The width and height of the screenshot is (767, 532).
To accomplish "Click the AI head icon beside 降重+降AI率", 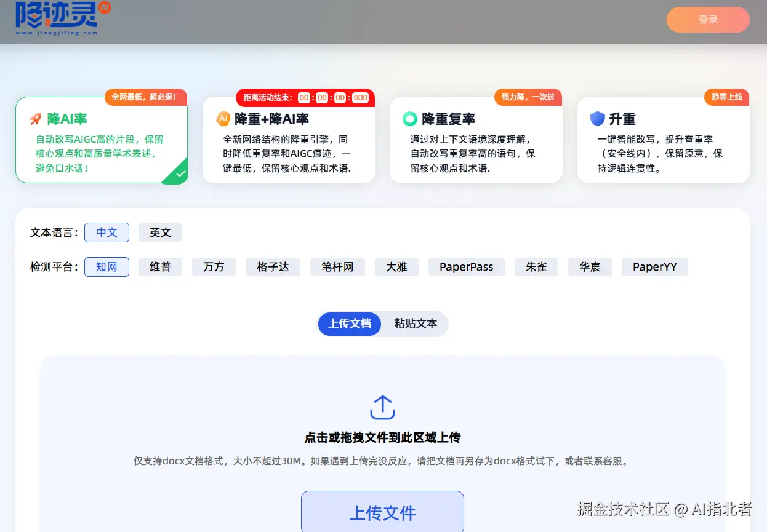I will [223, 119].
